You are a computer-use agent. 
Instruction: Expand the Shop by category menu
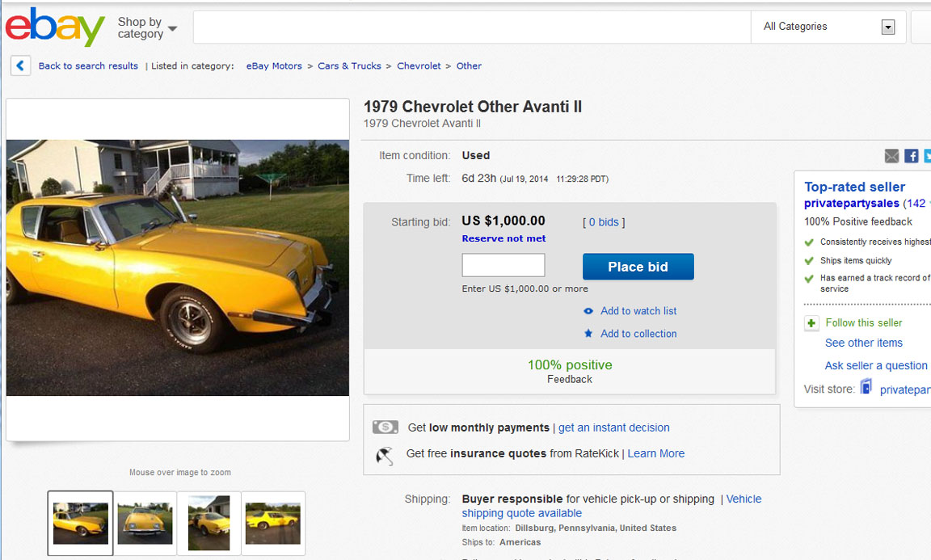146,28
